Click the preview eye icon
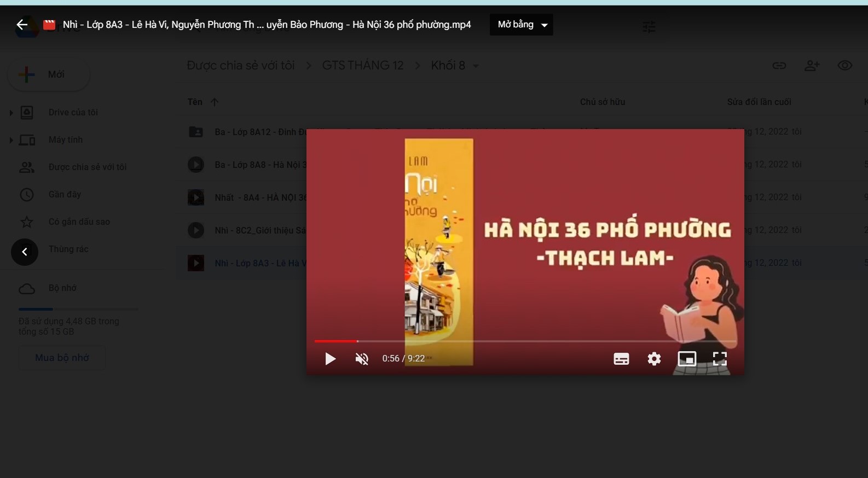 (x=845, y=66)
